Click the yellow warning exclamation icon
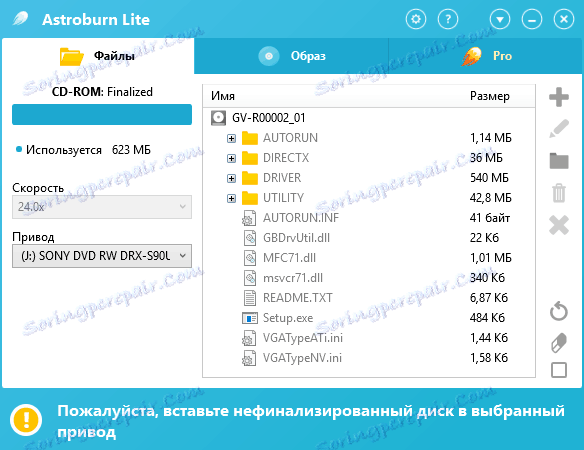The width and height of the screenshot is (584, 450). [26, 420]
